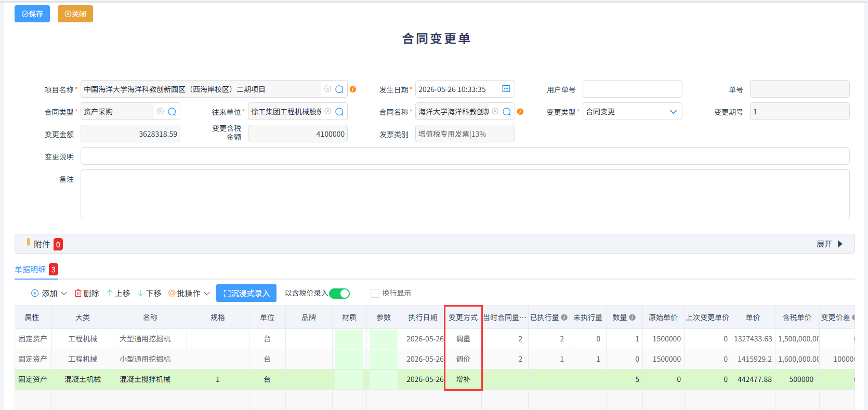Show the 项目名称 orange info tip
The width and height of the screenshot is (868, 410).
[353, 89]
